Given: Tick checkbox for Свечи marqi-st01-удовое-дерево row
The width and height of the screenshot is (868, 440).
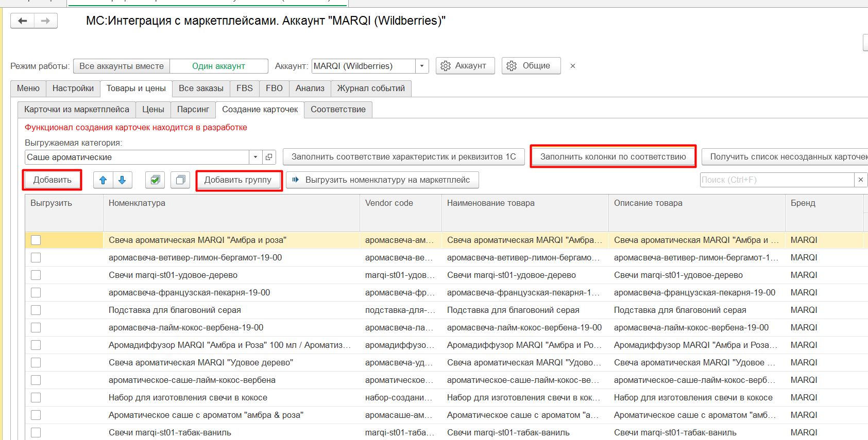Looking at the screenshot, I should click(x=36, y=275).
